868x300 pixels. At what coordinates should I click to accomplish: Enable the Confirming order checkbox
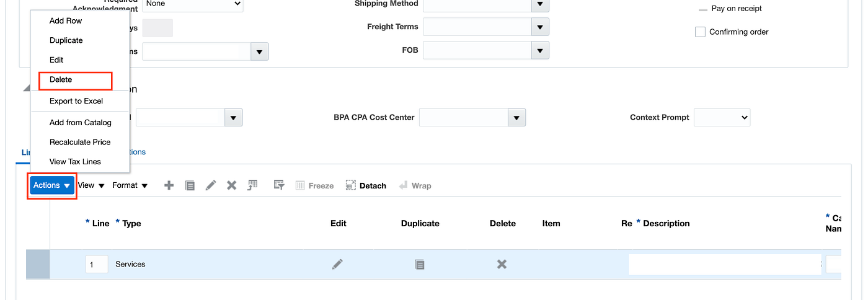700,32
